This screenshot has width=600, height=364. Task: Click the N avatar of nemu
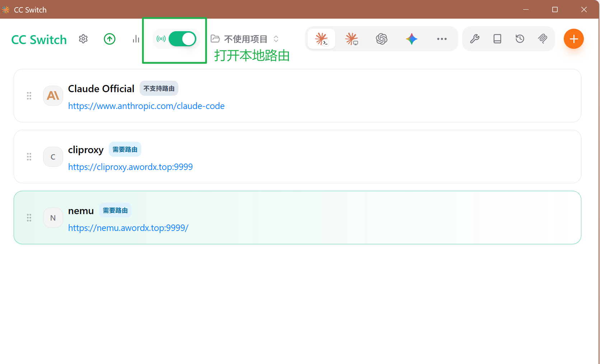point(53,218)
